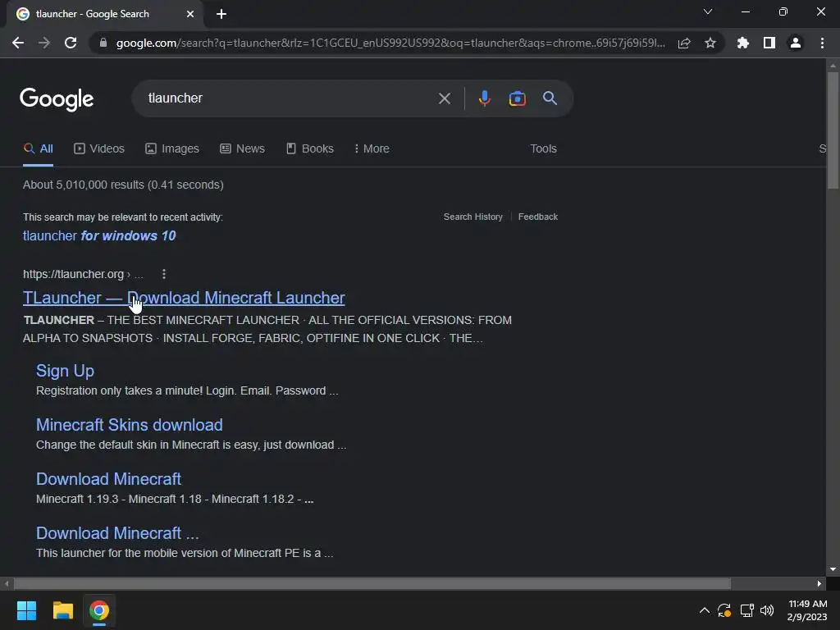
Task: Open TLauncher Download Minecraft Launcher result
Action: (184, 298)
